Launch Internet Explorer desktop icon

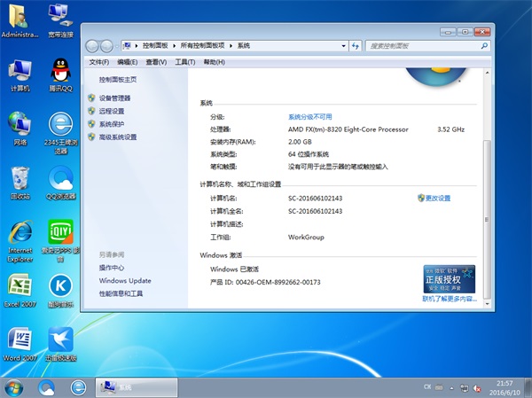20,241
